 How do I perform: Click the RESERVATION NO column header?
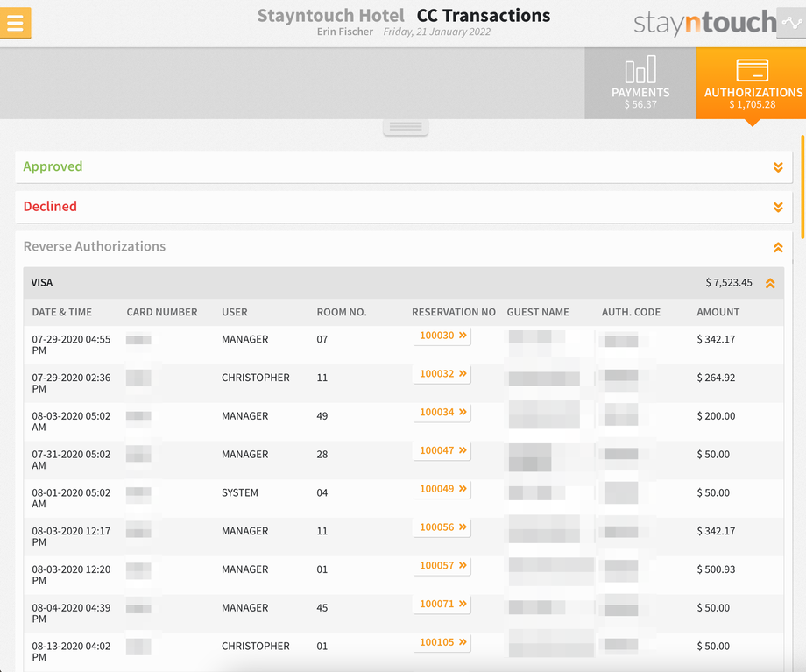(454, 312)
